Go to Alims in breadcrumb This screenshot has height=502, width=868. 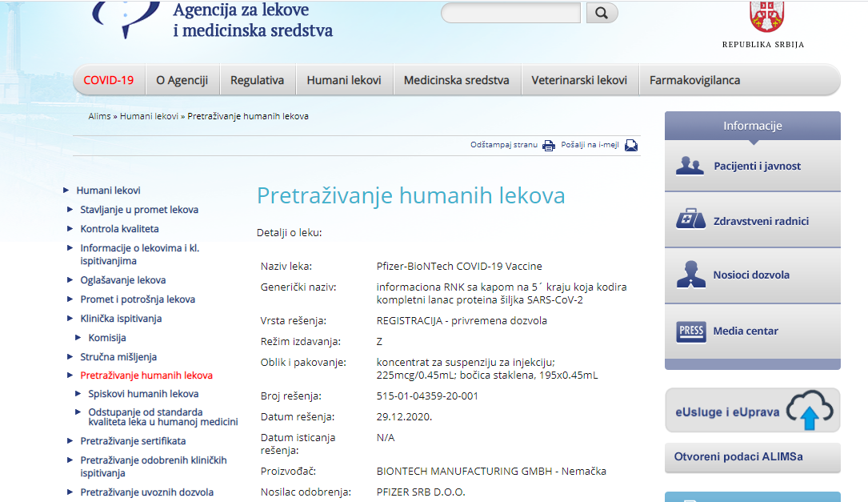100,116
